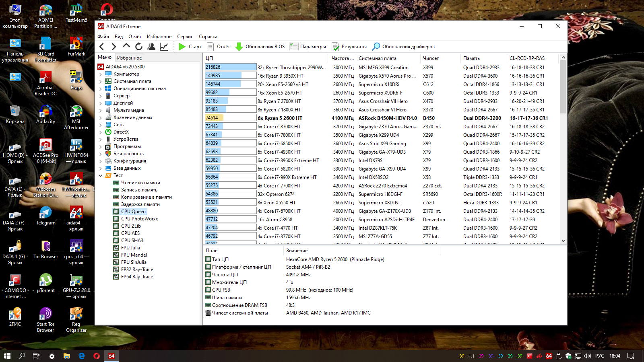Select Программы in the tree
Screen dimensions: 644x362
(127, 146)
